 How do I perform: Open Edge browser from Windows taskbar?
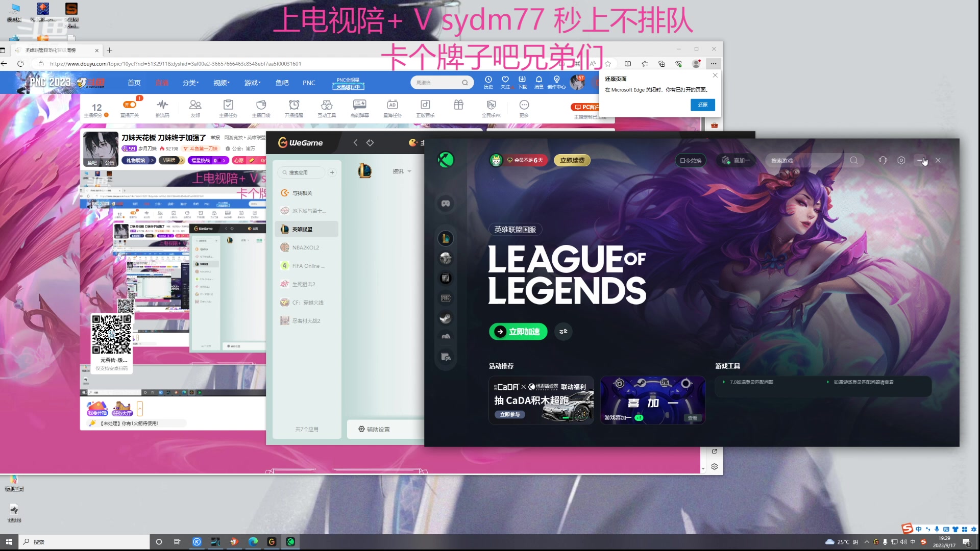(x=253, y=542)
